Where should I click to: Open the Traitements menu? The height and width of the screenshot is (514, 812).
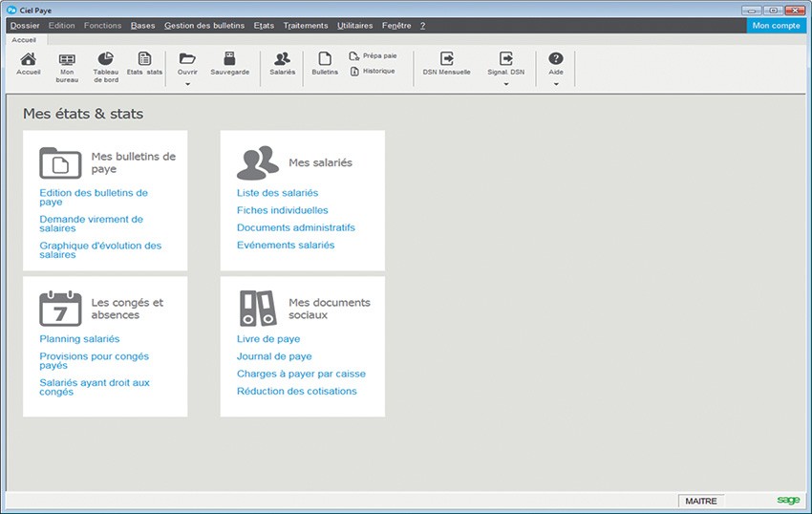click(305, 26)
